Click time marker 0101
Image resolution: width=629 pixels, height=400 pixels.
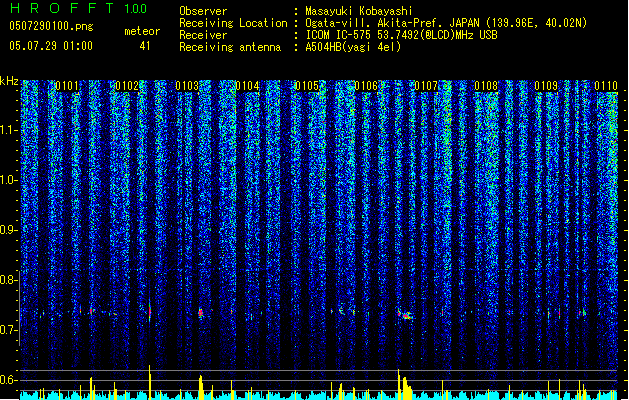pos(67,86)
